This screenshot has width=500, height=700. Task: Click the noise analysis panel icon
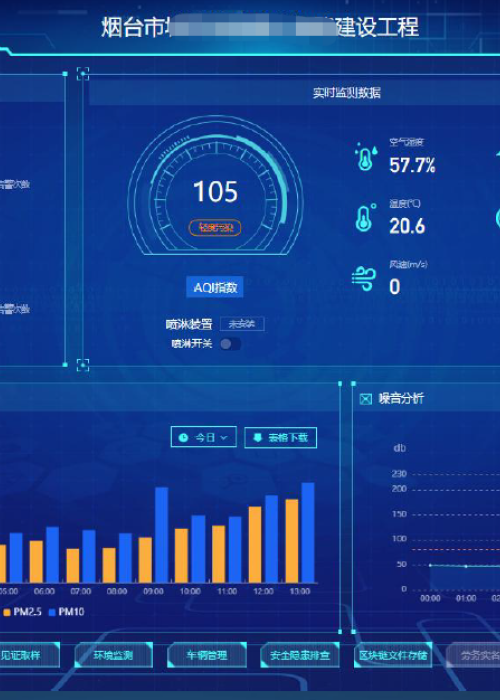366,399
